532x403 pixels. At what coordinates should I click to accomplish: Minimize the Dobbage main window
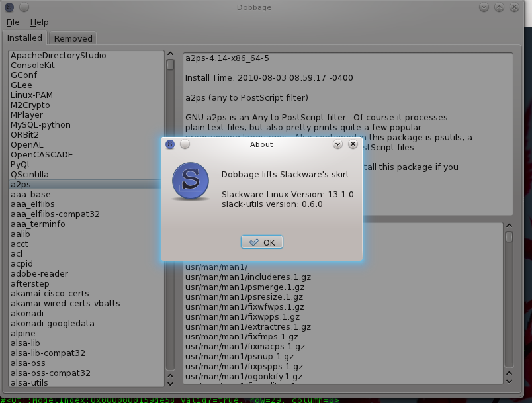pyautogui.click(x=484, y=7)
